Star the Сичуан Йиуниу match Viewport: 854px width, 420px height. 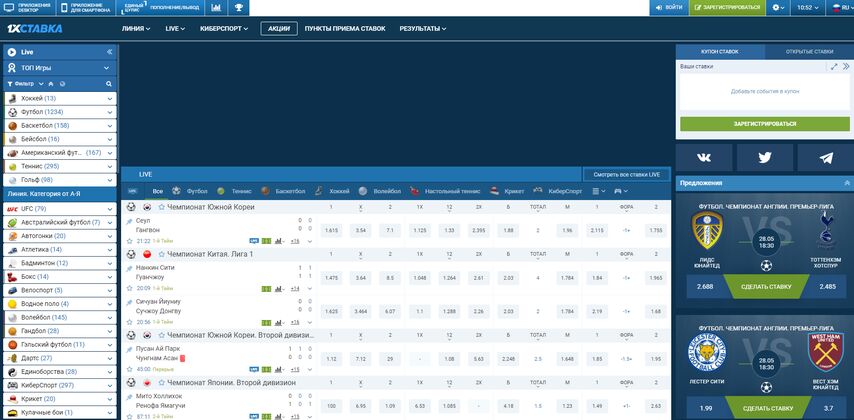click(130, 322)
